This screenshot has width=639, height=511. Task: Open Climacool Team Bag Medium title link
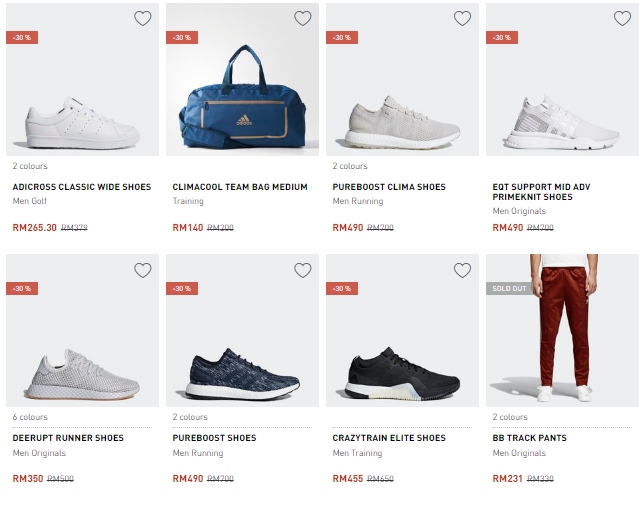point(240,187)
